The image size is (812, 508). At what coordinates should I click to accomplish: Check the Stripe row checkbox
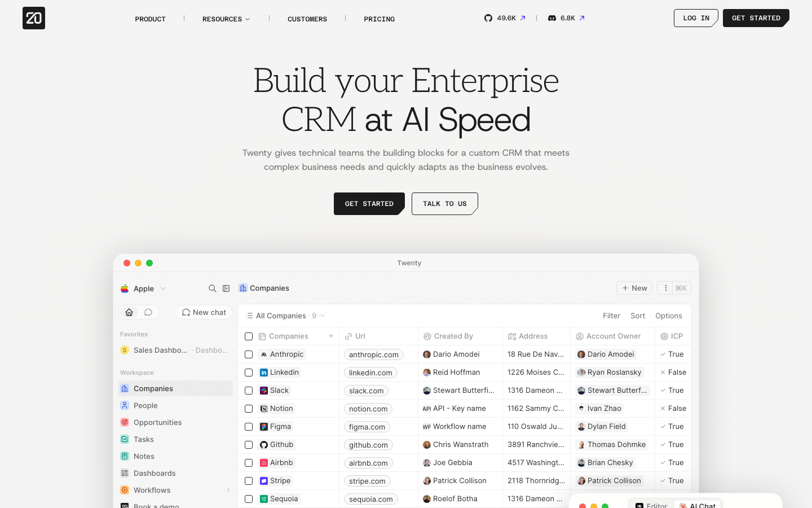click(249, 481)
